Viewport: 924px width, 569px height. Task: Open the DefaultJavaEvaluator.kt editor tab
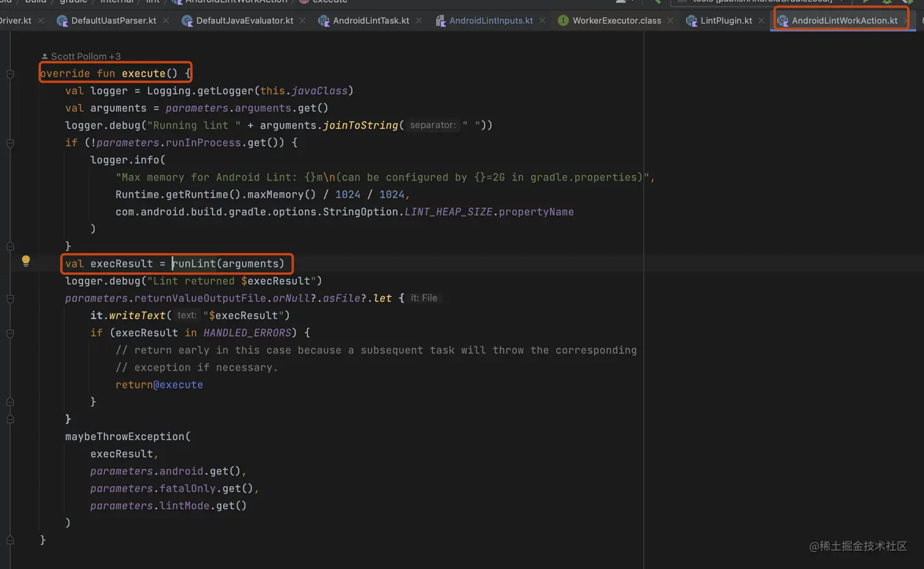244,21
